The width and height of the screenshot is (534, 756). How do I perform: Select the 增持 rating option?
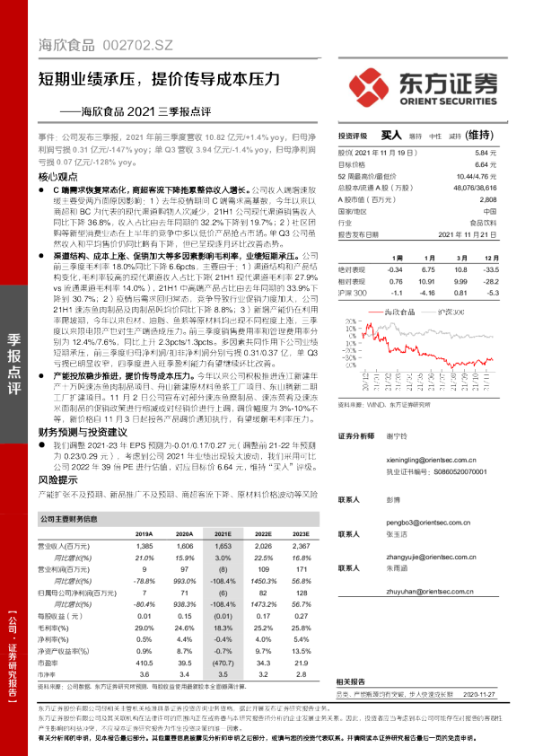click(x=416, y=136)
